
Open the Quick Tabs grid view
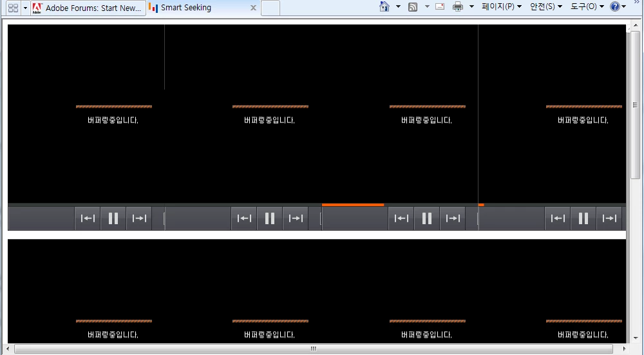(x=13, y=8)
